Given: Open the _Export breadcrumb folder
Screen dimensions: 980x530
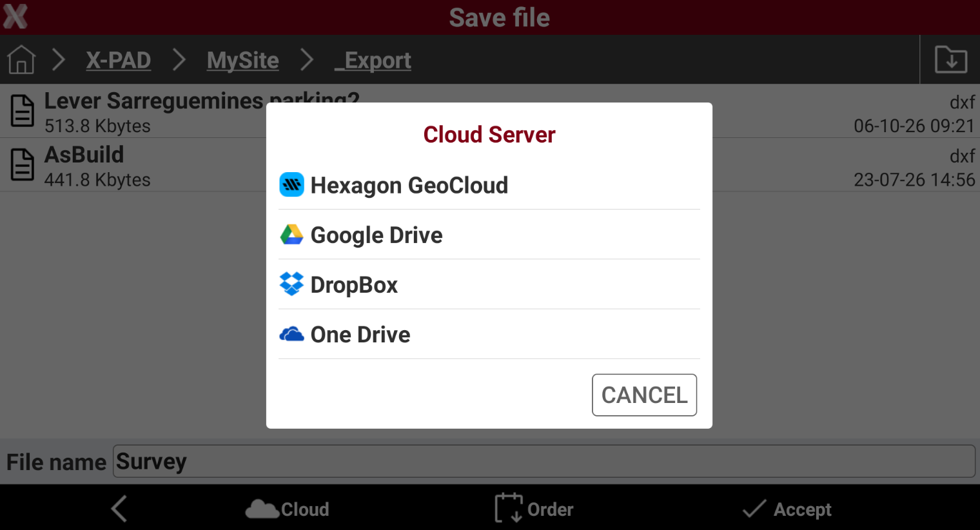Looking at the screenshot, I should pyautogui.click(x=373, y=60).
